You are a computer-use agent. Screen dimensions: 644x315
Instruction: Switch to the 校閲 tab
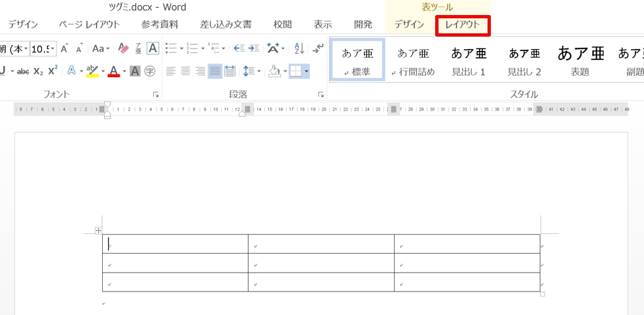[283, 25]
